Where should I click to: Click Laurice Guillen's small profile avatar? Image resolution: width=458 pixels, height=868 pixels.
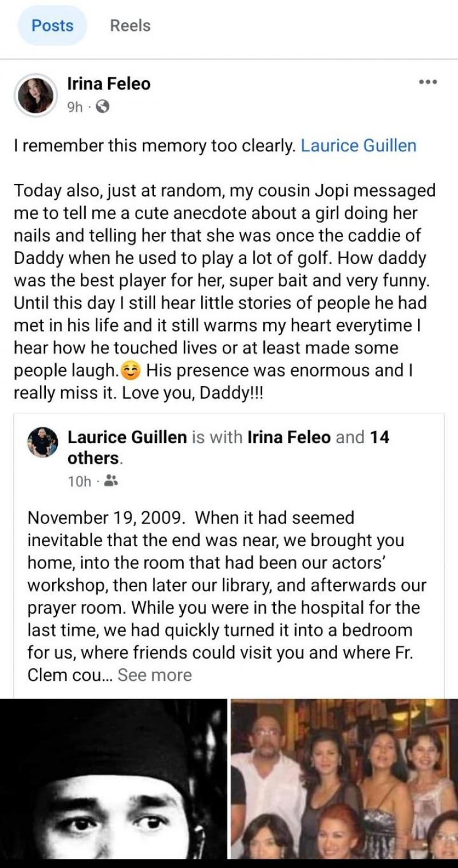tap(43, 441)
